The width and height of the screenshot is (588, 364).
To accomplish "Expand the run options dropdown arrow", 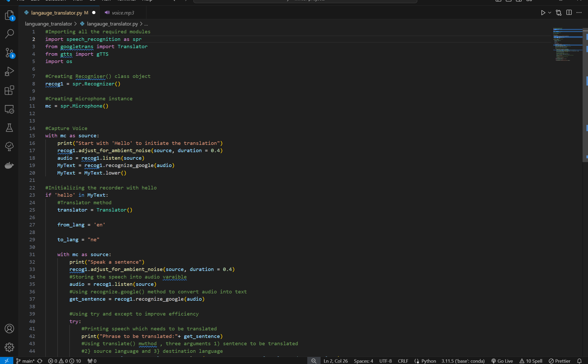I will coord(550,13).
